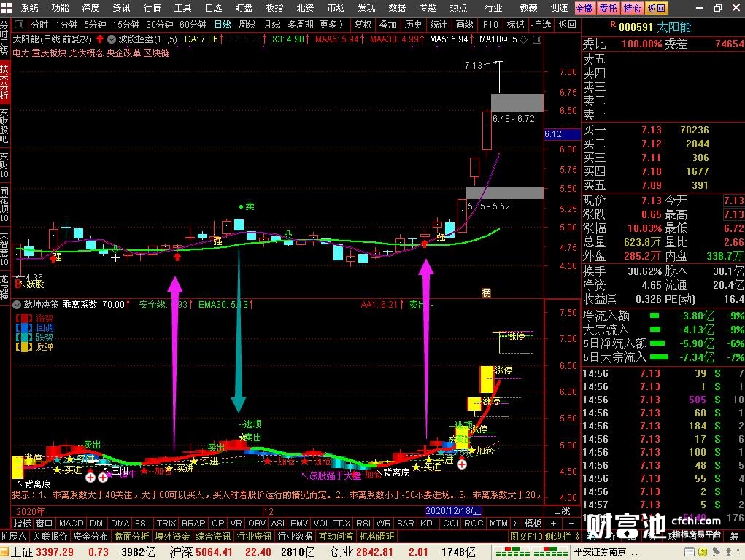The width and height of the screenshot is (745, 560).
Task: Click the 榜 badge on the chart
Action: tap(486, 292)
